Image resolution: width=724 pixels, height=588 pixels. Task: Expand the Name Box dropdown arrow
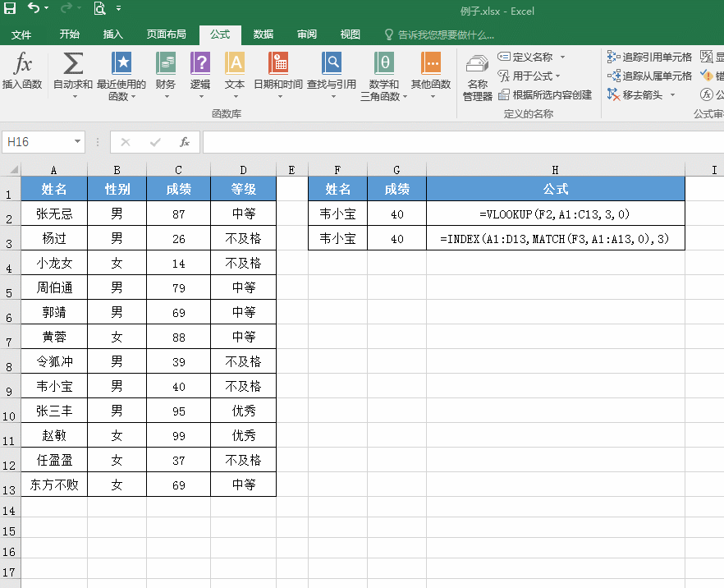pos(77,141)
